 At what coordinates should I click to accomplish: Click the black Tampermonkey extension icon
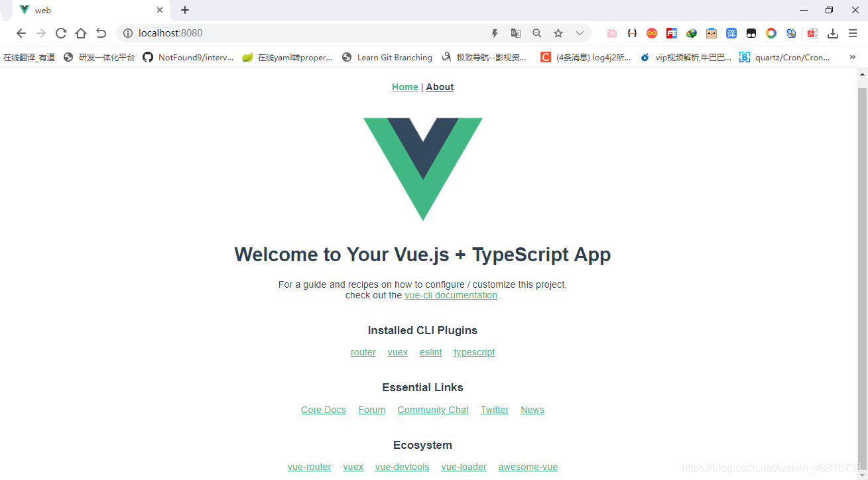[x=751, y=33]
